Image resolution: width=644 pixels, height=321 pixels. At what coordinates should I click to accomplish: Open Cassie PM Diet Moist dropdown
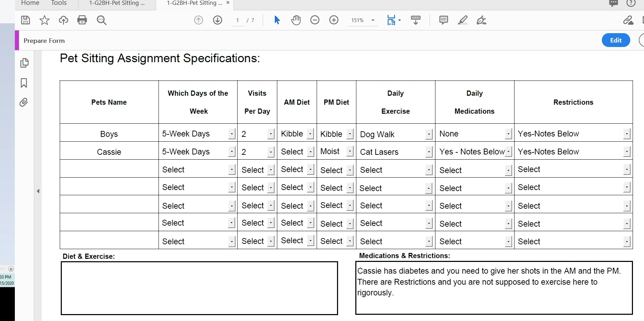click(x=350, y=151)
